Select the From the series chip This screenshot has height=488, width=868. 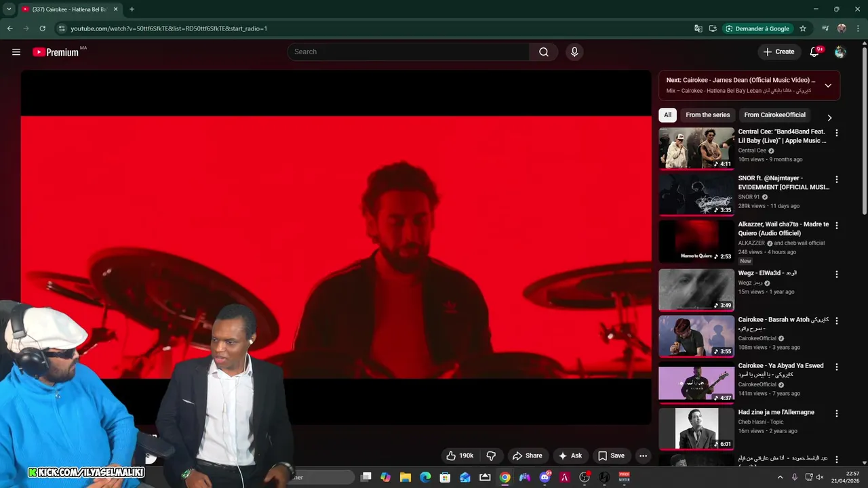pyautogui.click(x=707, y=115)
